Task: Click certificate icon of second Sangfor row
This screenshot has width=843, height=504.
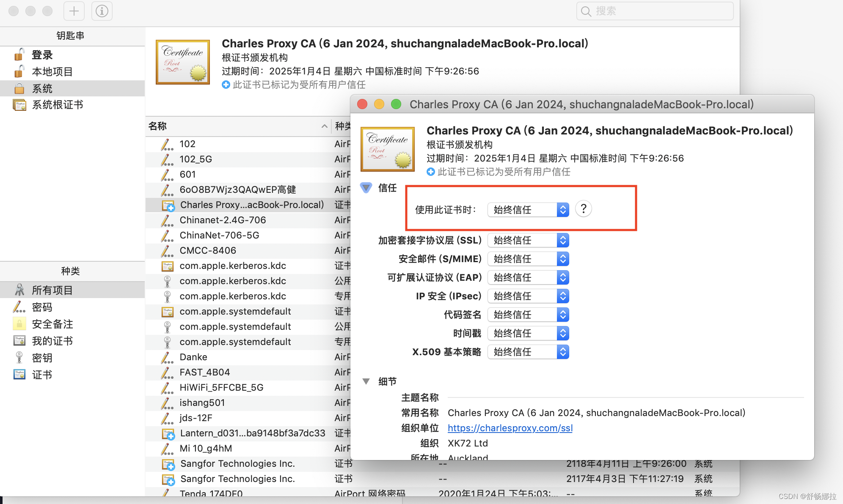Action: (x=168, y=479)
